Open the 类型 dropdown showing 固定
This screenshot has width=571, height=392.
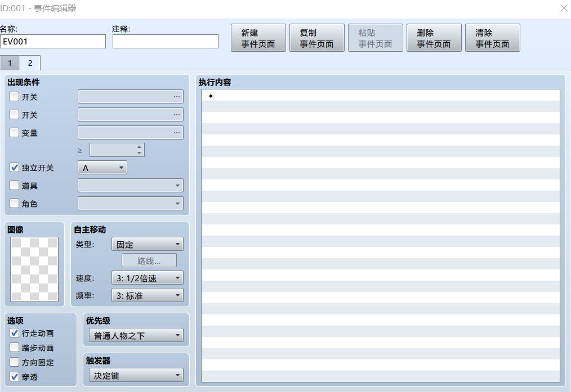pyautogui.click(x=147, y=244)
